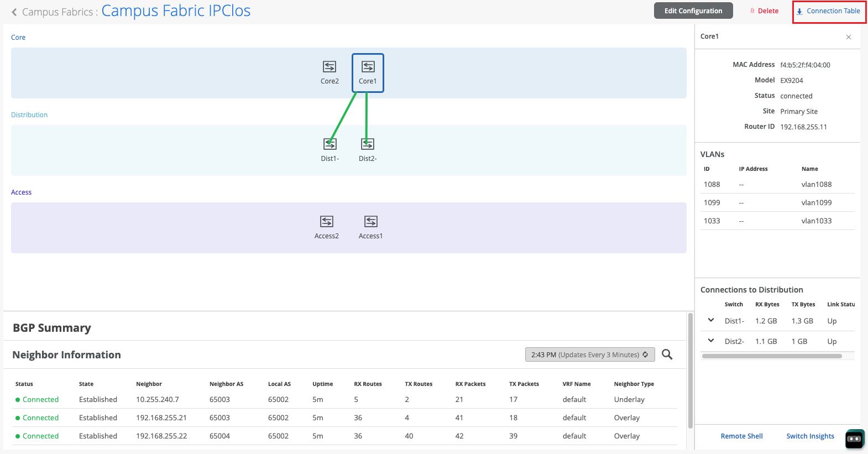Sort by RX Routes column header
This screenshot has width=868, height=454.
[x=368, y=384]
